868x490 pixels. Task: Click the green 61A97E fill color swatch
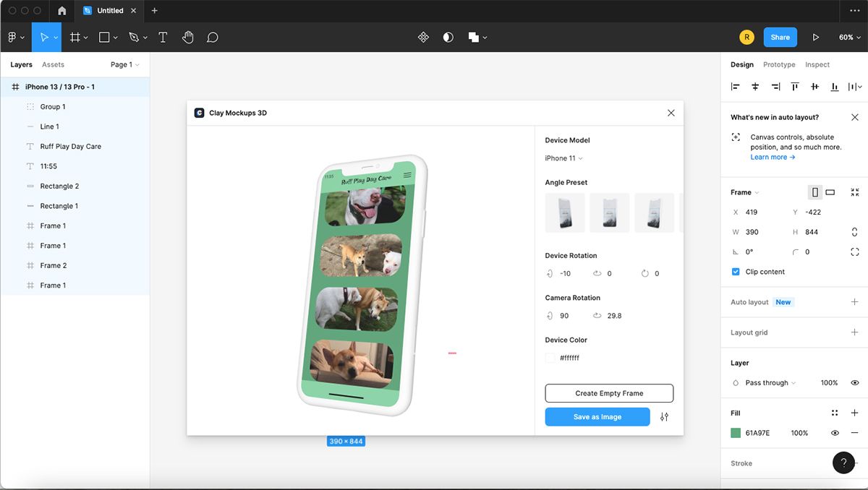(735, 432)
